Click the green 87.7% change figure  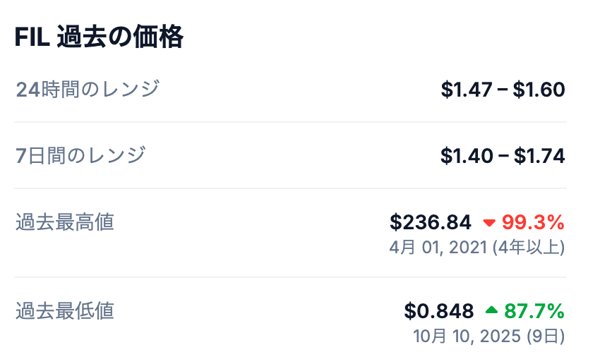534,311
